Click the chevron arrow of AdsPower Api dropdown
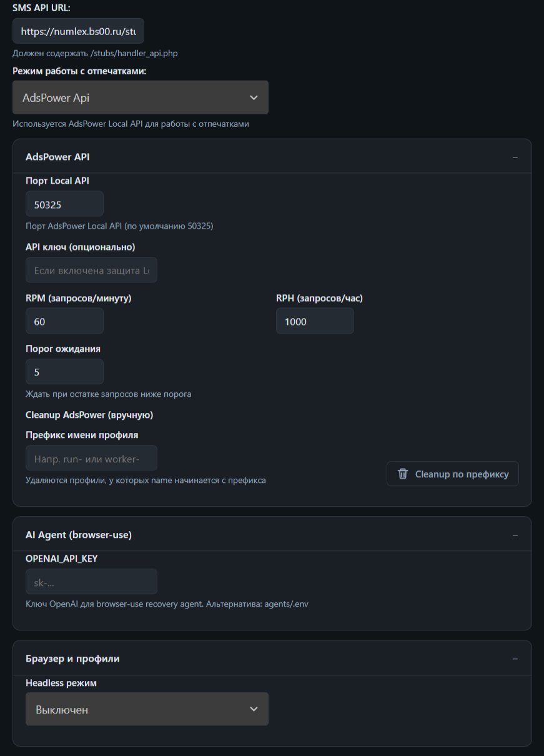The width and height of the screenshot is (544, 756). tap(254, 97)
